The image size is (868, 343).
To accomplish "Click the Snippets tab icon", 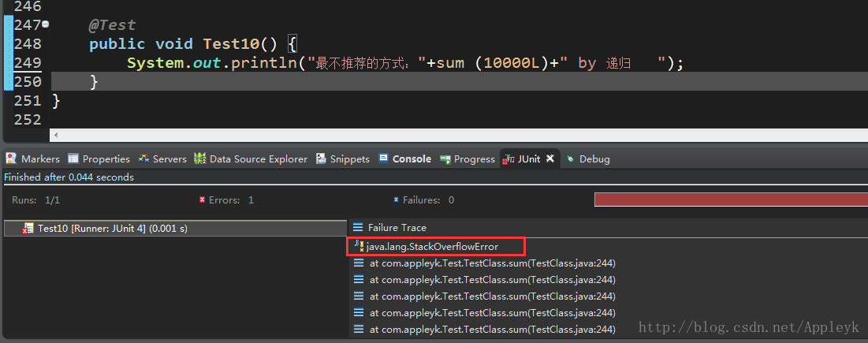I will click(321, 158).
